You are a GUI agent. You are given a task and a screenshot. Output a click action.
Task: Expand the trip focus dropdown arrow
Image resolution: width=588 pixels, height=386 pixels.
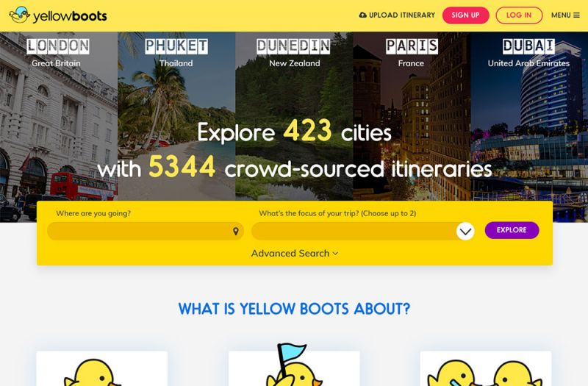[465, 232]
